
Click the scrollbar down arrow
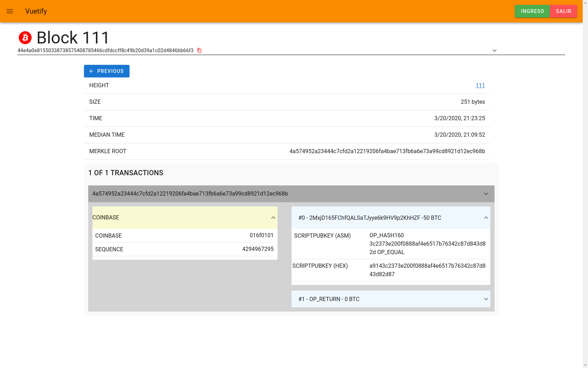(x=585, y=365)
